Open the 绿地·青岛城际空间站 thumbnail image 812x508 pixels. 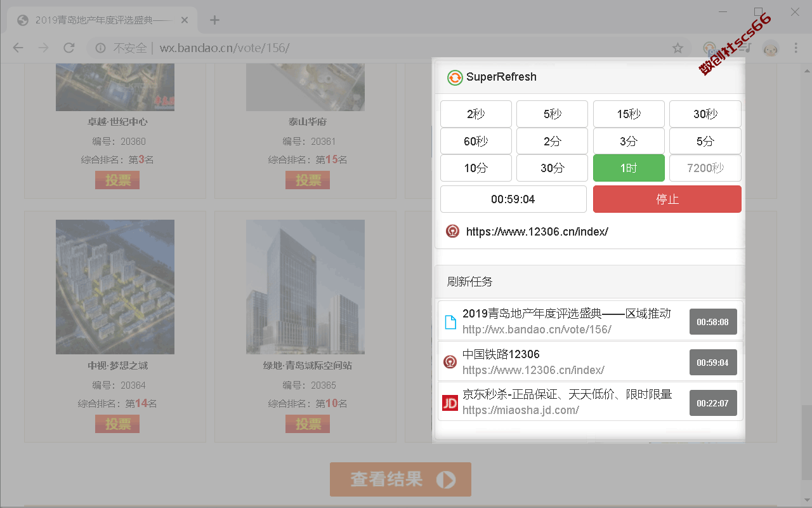pyautogui.click(x=305, y=287)
